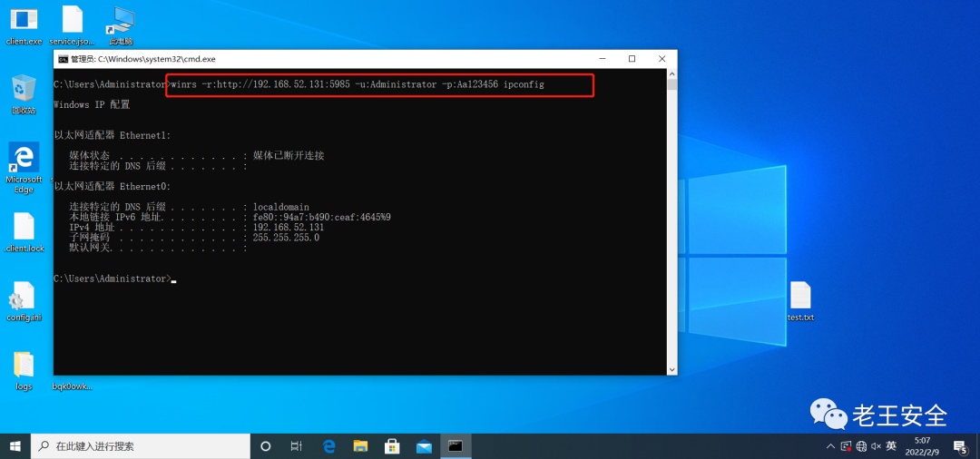Click the tray icon with red dot
The height and width of the screenshot is (459, 980).
pyautogui.click(x=847, y=446)
